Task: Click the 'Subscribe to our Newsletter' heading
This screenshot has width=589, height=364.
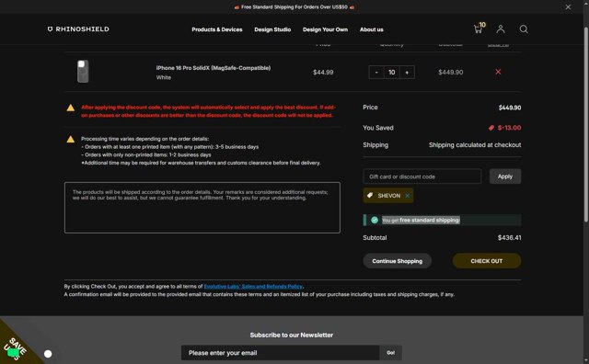Action: (x=292, y=335)
